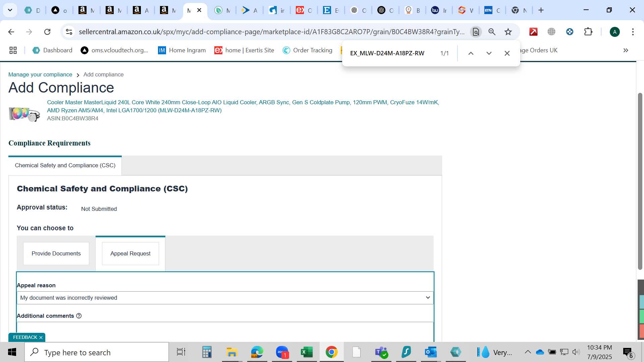Show hidden system tray icons
Screen dimensions: 644x362
coord(528,352)
